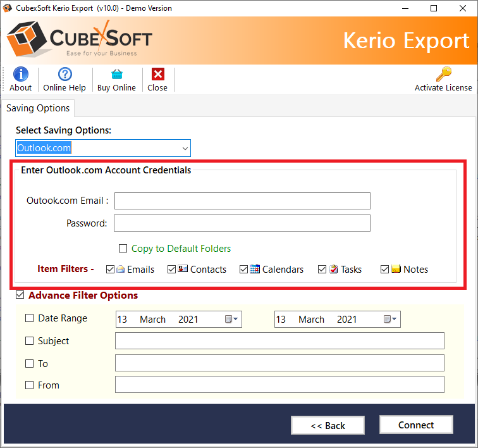
Task: Select the day 13 in end date
Action: click(281, 320)
